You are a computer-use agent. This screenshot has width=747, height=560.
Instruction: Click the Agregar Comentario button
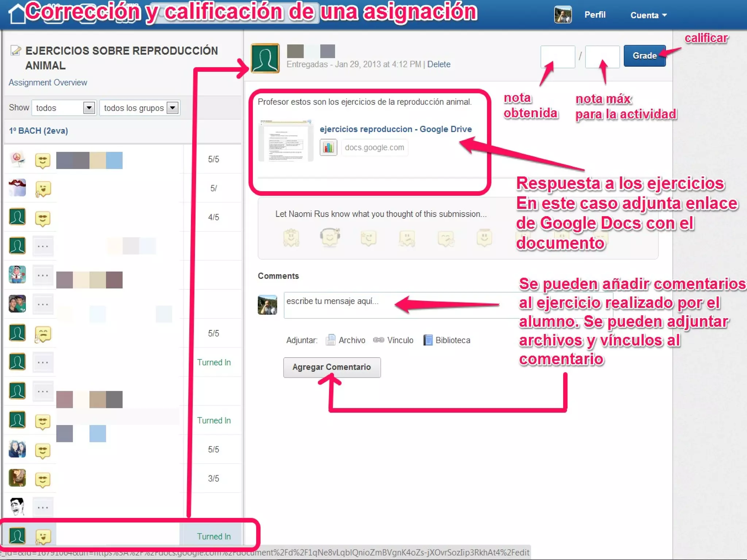tap(332, 367)
